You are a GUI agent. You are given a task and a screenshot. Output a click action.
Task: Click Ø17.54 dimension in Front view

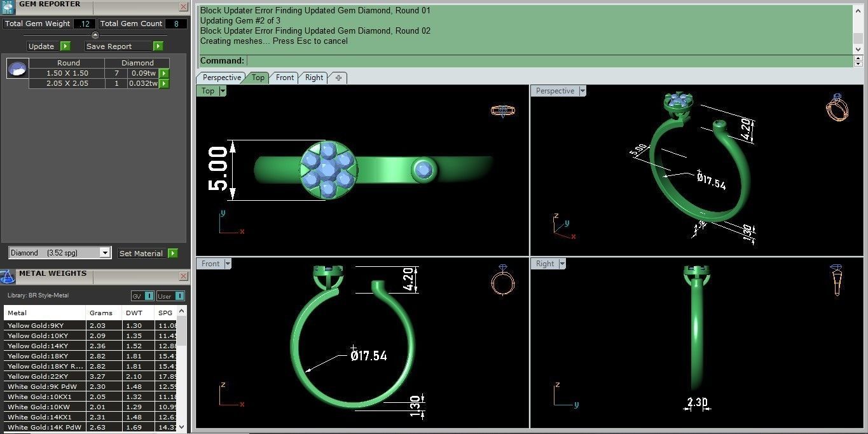[x=369, y=355]
